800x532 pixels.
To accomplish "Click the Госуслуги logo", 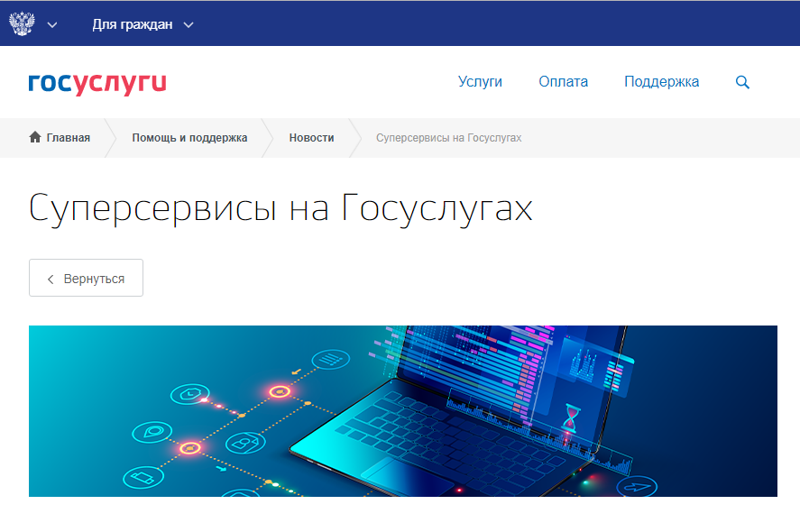I will (97, 83).
